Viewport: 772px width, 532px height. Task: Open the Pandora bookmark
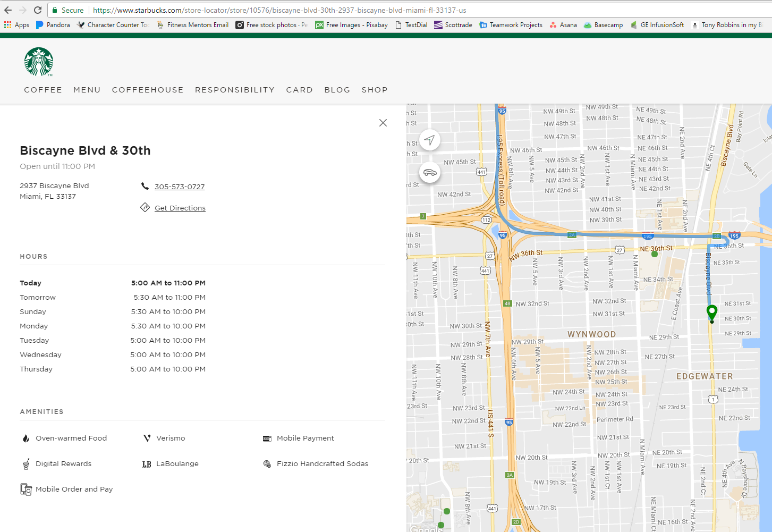pos(53,25)
